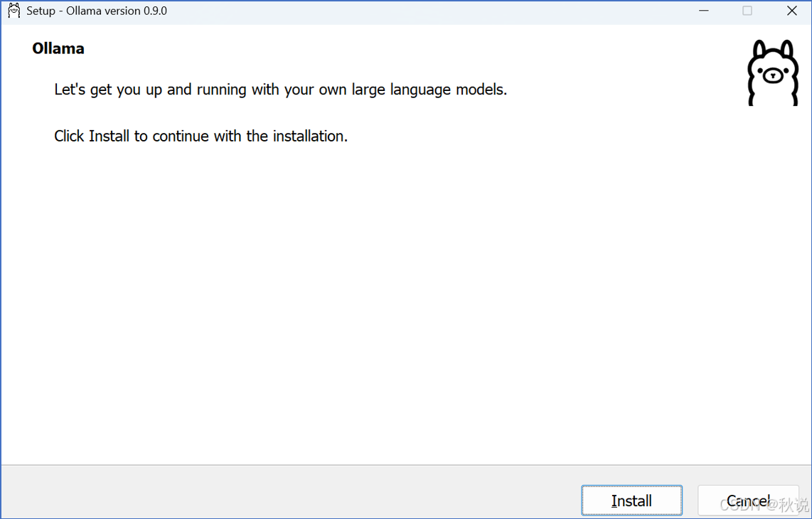Close the Ollama setup window
Viewport: 812px width, 519px height.
click(x=792, y=11)
